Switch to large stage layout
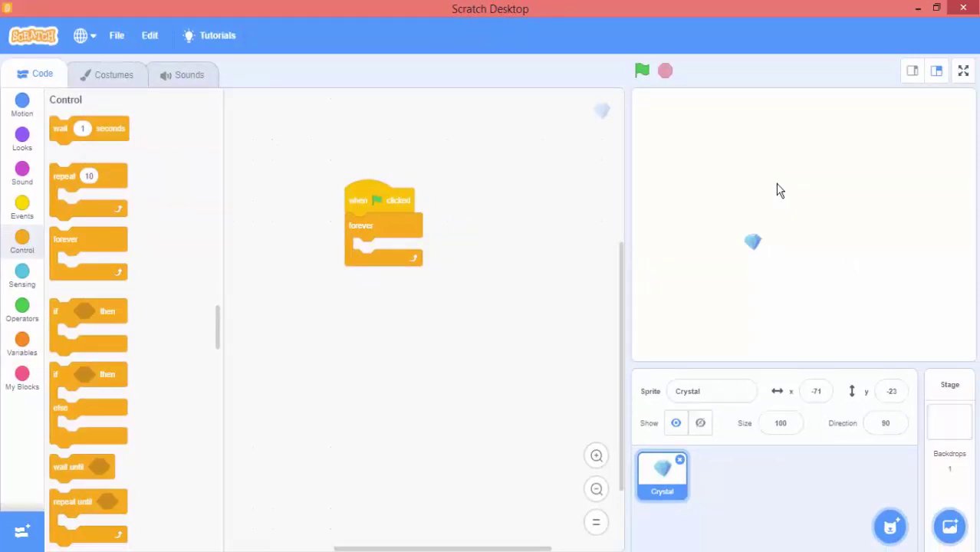The height and width of the screenshot is (552, 980). (936, 71)
